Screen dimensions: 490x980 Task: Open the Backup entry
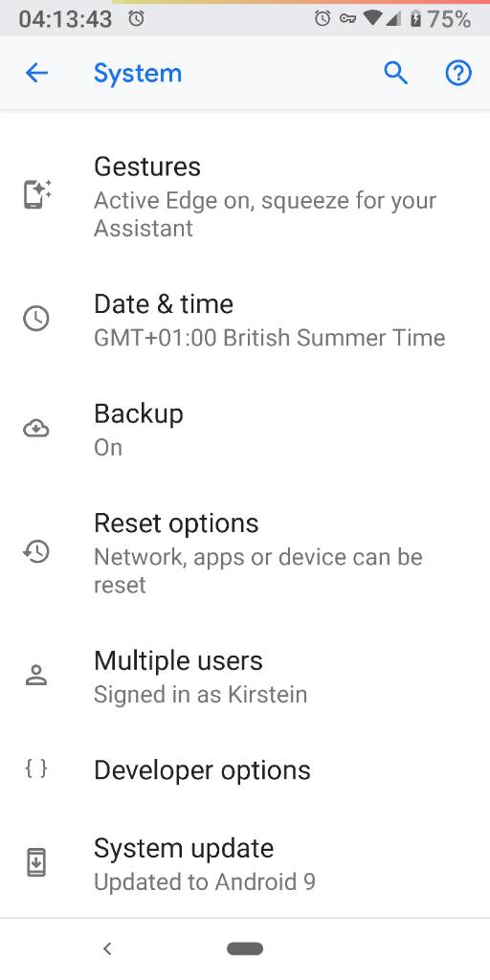pos(245,430)
